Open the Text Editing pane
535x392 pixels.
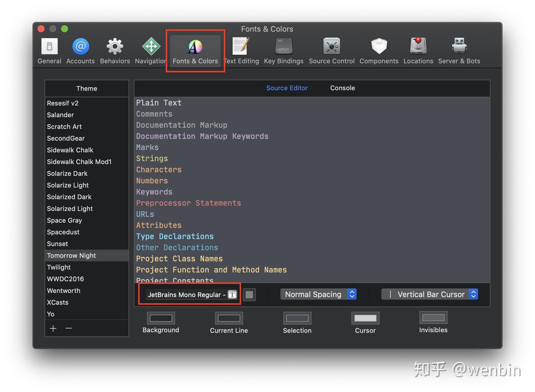point(241,51)
